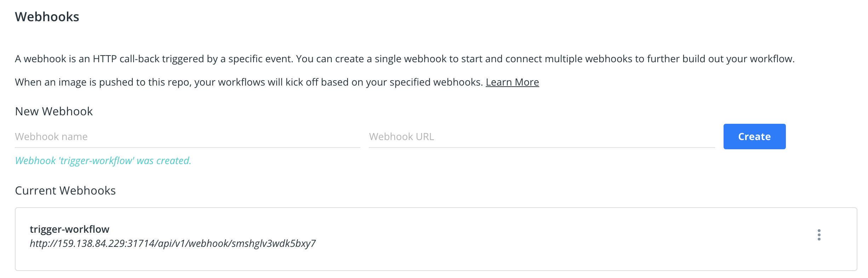Click the New Webhook section heading
868x278 pixels.
click(x=54, y=111)
